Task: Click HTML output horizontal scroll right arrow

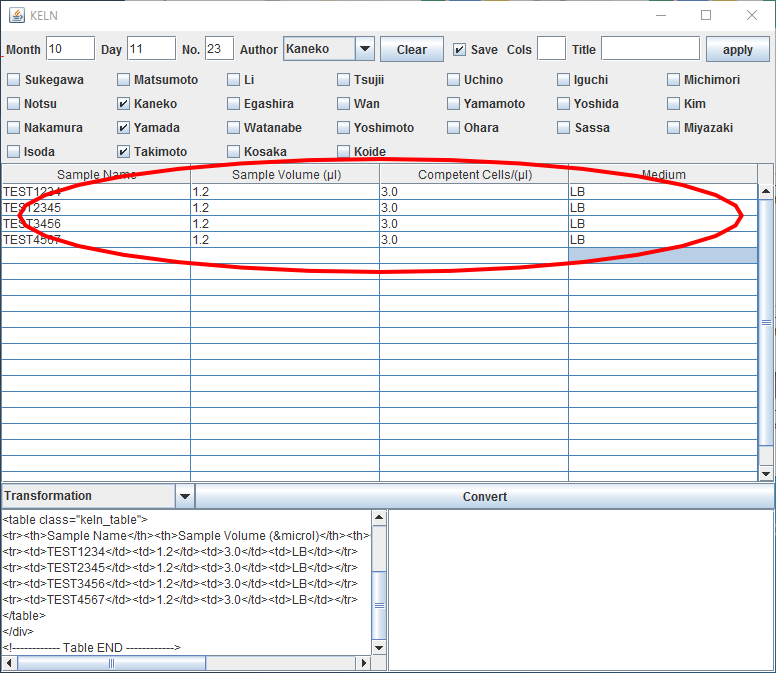Action: (364, 663)
